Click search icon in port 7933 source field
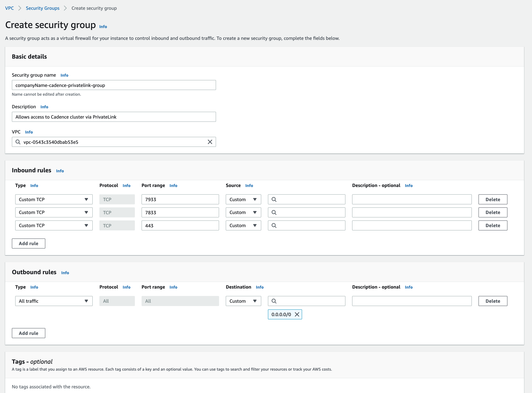532x393 pixels. point(274,199)
